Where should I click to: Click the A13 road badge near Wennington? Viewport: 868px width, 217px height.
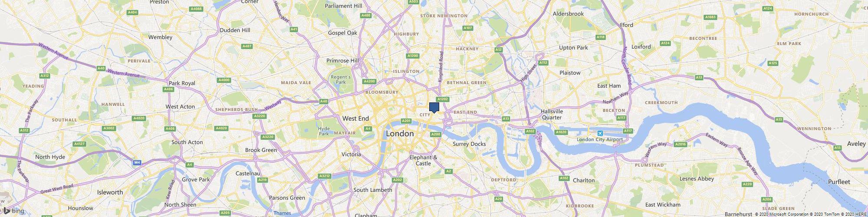point(779,119)
